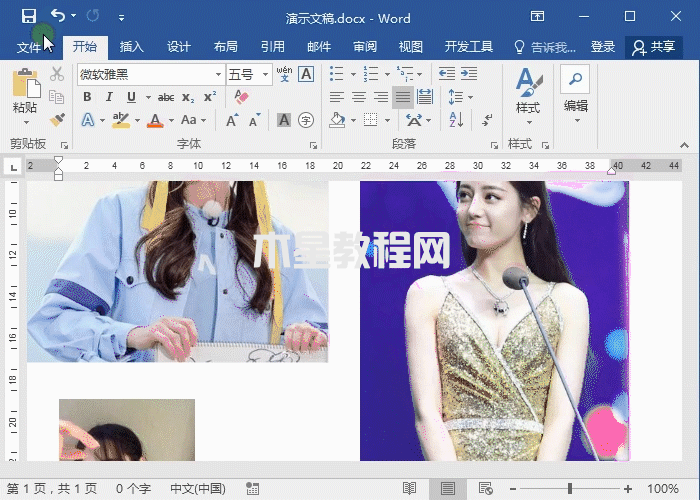The width and height of the screenshot is (700, 500).
Task: Open the 视图 tab
Action: point(411,46)
